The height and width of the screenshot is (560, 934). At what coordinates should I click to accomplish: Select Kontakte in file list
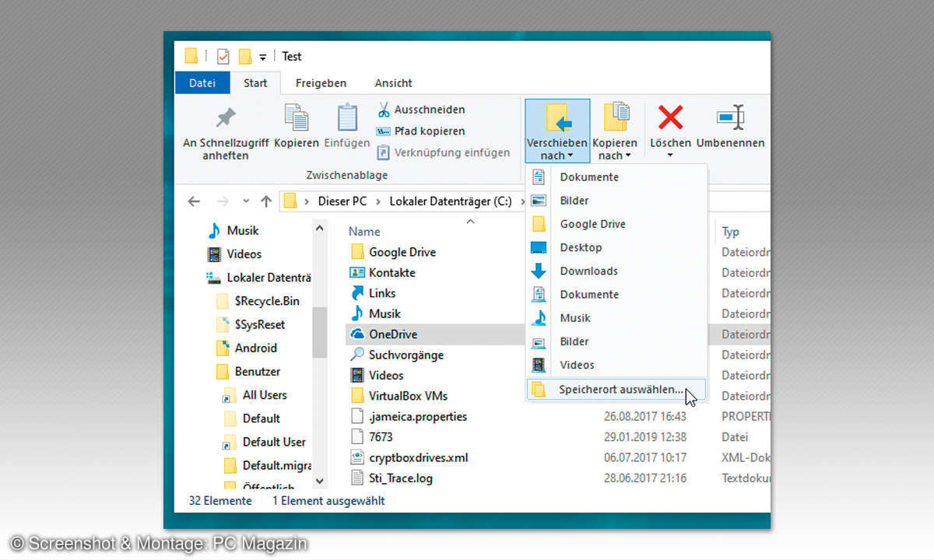(x=383, y=273)
